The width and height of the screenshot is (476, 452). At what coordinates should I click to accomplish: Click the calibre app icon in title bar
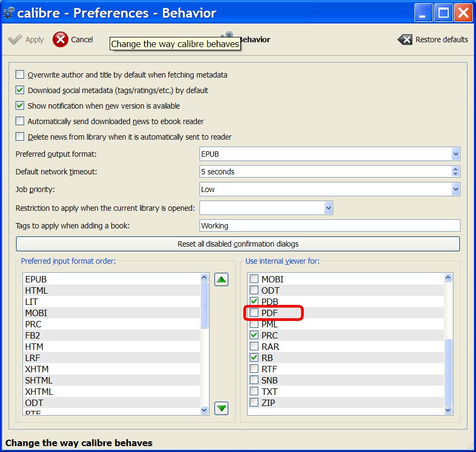tap(9, 13)
